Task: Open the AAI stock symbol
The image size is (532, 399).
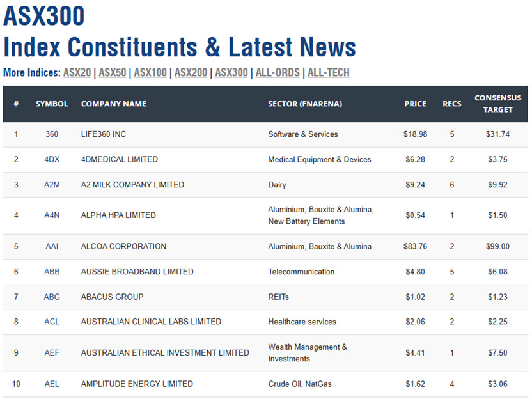Action: pos(52,246)
